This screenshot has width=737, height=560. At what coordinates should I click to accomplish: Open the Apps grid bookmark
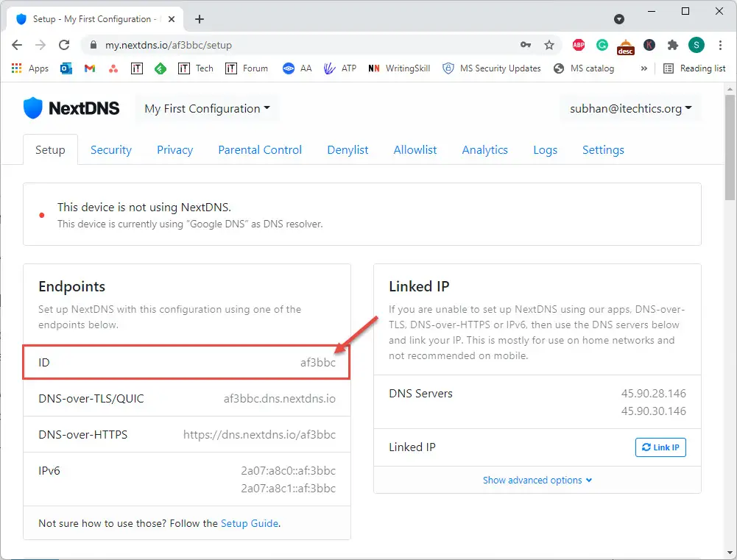pyautogui.click(x=29, y=68)
